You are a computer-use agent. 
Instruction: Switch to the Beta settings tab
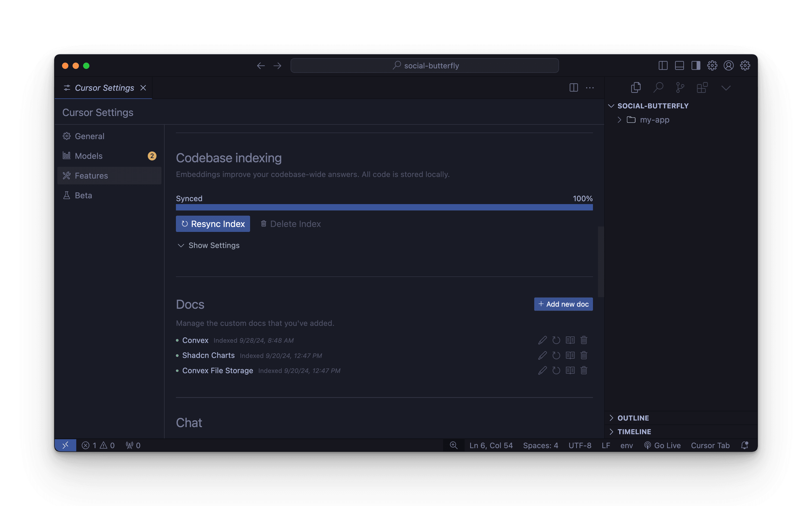(83, 195)
